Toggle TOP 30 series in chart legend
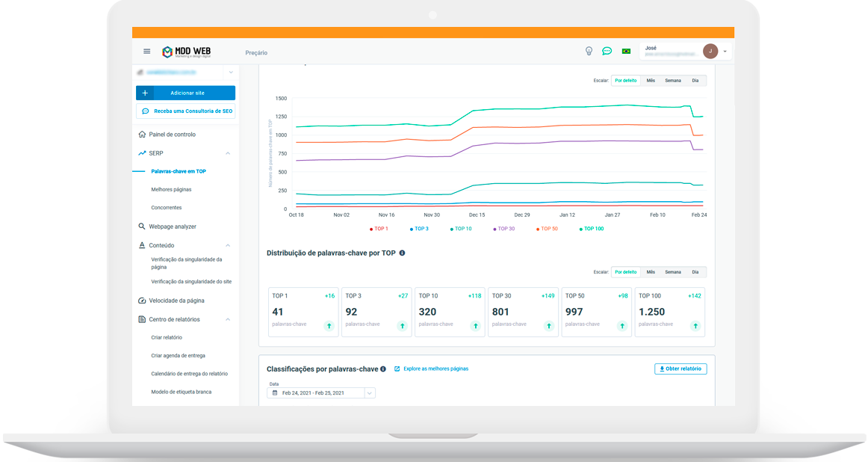The width and height of the screenshot is (868, 462). coord(503,229)
